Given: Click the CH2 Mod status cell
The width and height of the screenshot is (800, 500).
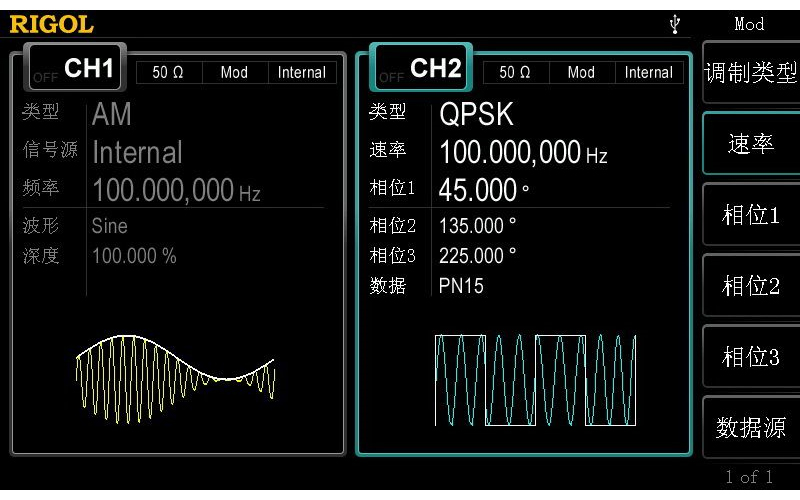Looking at the screenshot, I should [x=581, y=72].
